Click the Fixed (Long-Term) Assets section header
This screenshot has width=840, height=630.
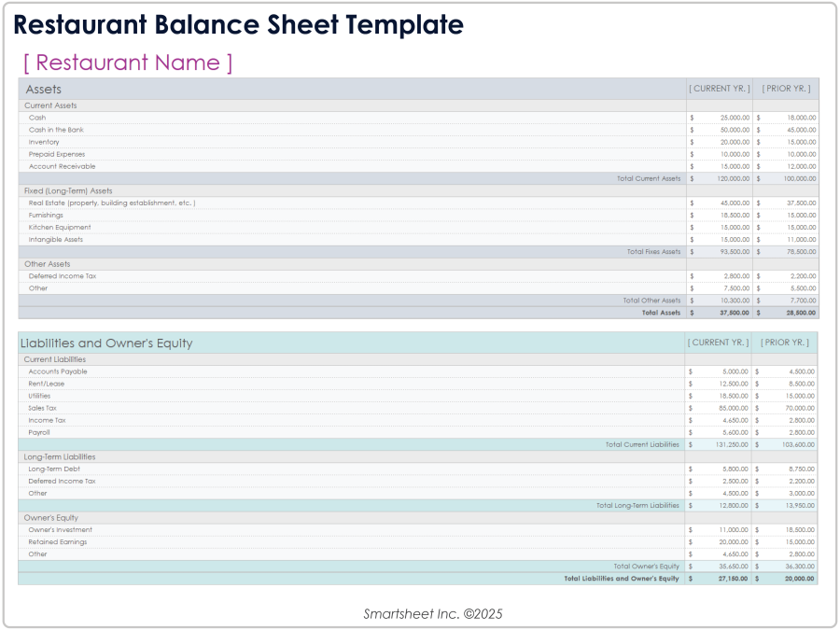tap(67, 190)
